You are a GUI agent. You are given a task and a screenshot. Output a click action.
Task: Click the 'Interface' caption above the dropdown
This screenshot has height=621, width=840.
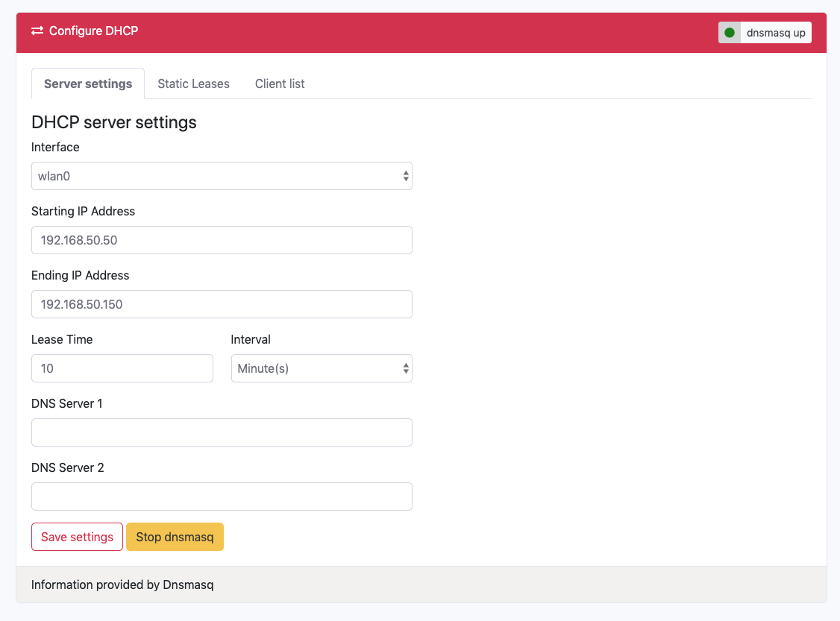pos(55,147)
